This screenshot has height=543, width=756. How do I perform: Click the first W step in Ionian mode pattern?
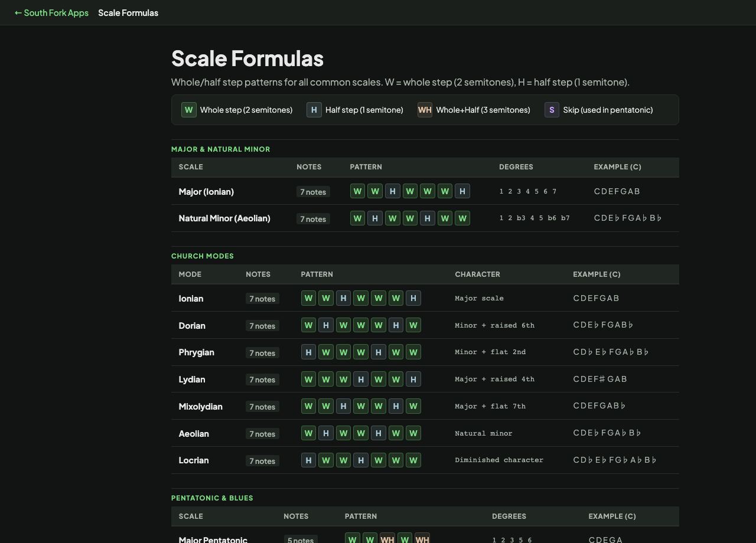308,298
